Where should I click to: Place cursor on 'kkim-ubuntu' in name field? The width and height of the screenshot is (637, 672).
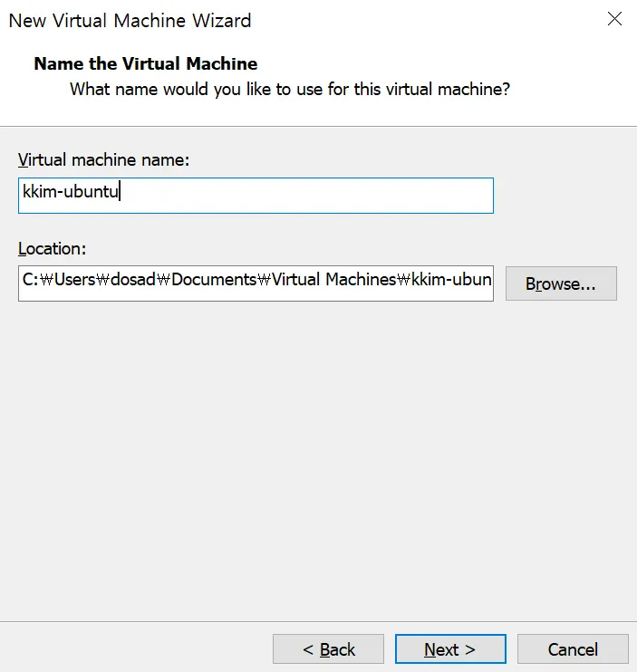(x=71, y=191)
